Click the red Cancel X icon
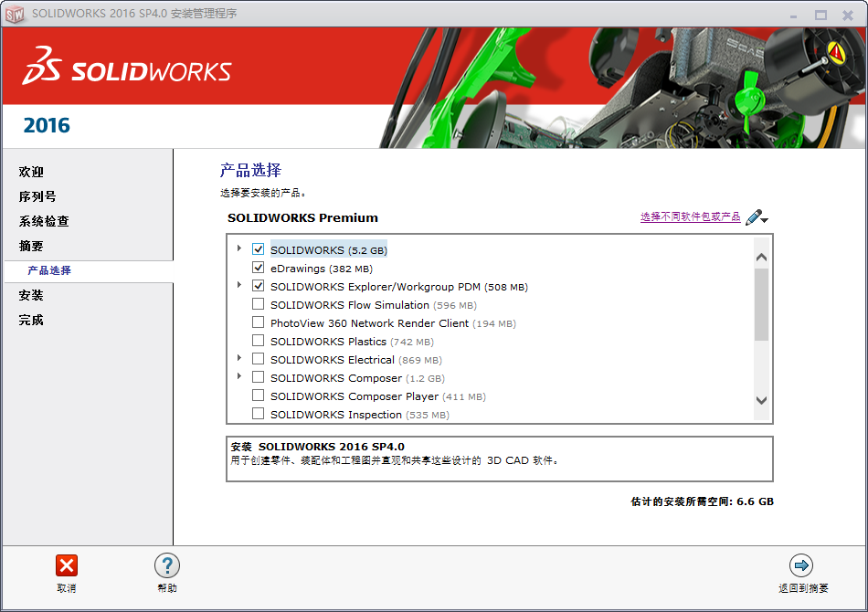 click(67, 565)
